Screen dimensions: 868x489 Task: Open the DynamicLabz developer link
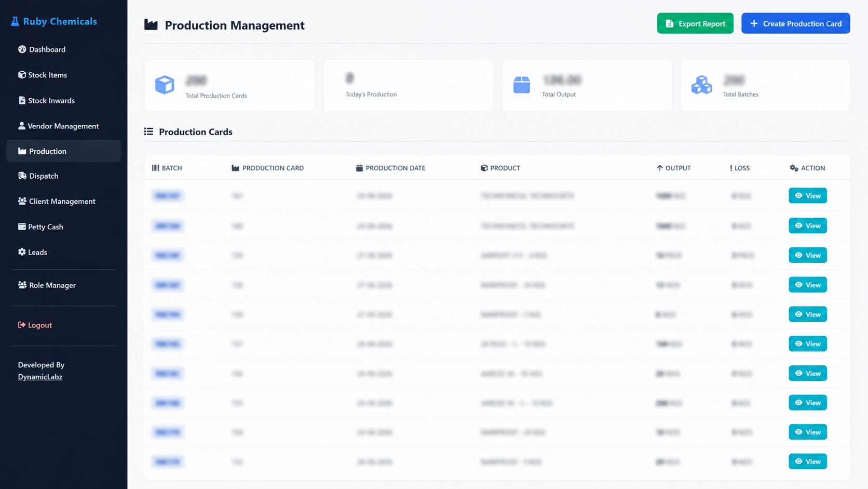[x=40, y=377]
